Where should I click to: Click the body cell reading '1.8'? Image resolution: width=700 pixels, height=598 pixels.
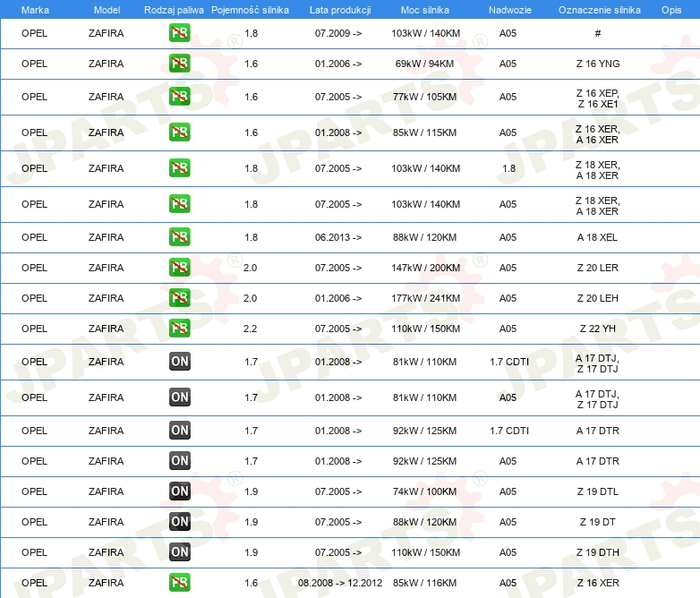[x=508, y=168]
